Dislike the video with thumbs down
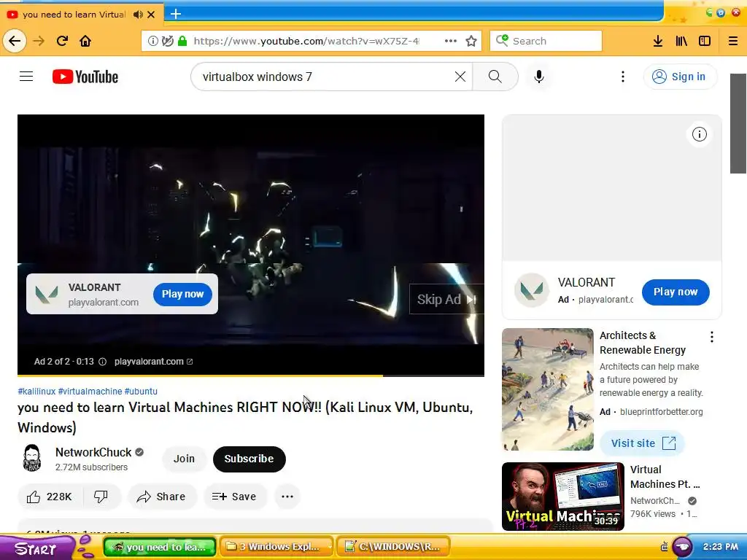This screenshot has width=747, height=560. 101,497
